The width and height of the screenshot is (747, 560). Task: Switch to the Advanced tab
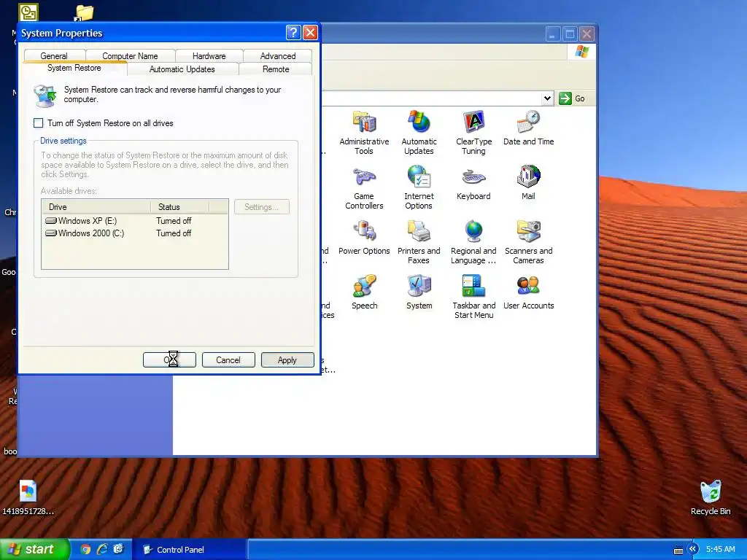278,55
